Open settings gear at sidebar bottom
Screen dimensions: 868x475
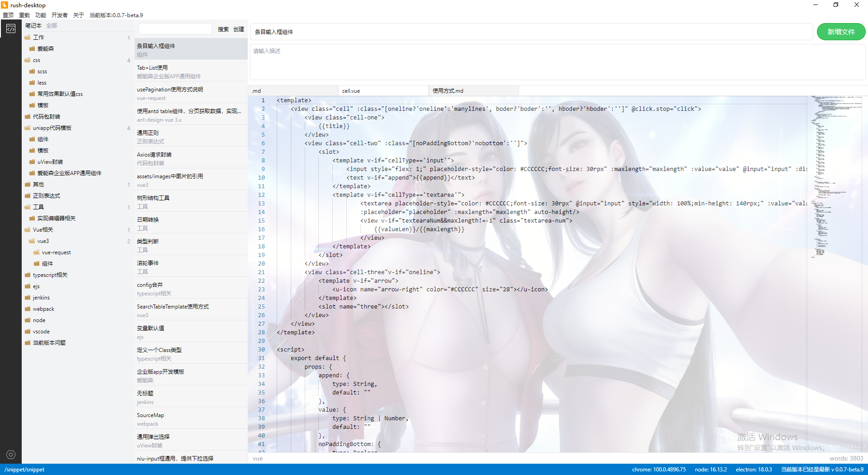[11, 455]
